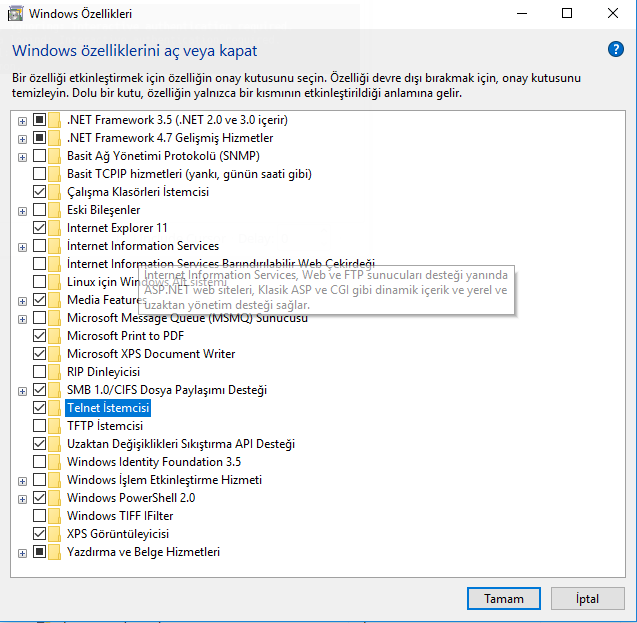Toggle Yazdırma ve Belge Hizmetleri checkbox
637x623 pixels.
39,552
